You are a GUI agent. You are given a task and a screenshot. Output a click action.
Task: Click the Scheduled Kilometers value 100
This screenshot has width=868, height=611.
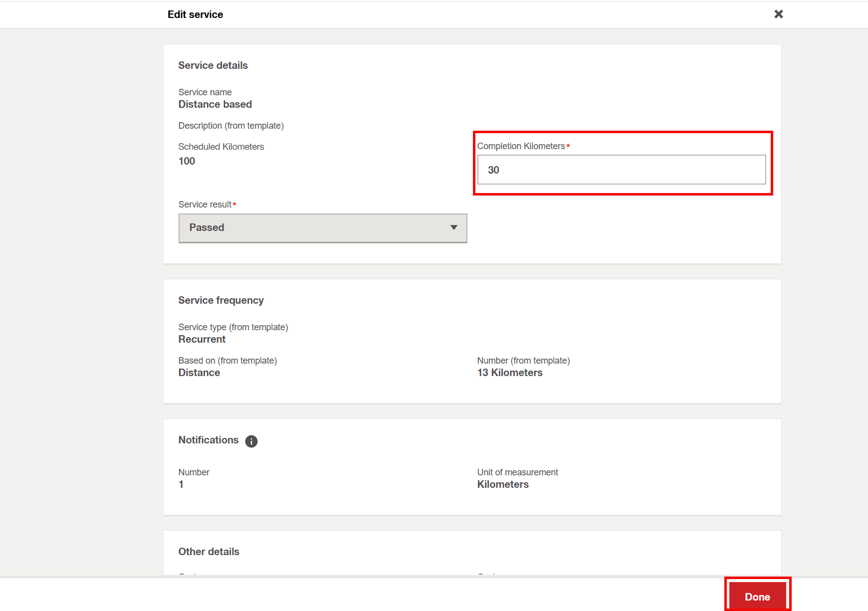[187, 161]
